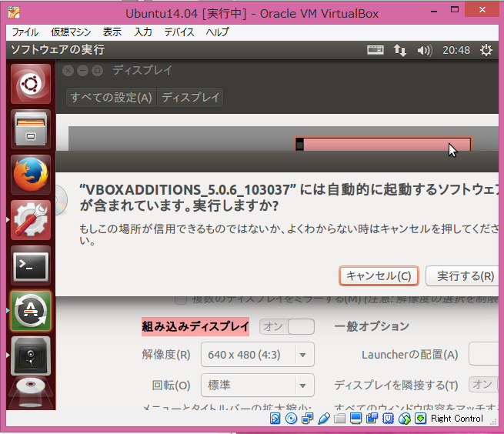Viewport: 504px width, 434px height.
Task: Click the hard disk status icon
Action: 275,419
